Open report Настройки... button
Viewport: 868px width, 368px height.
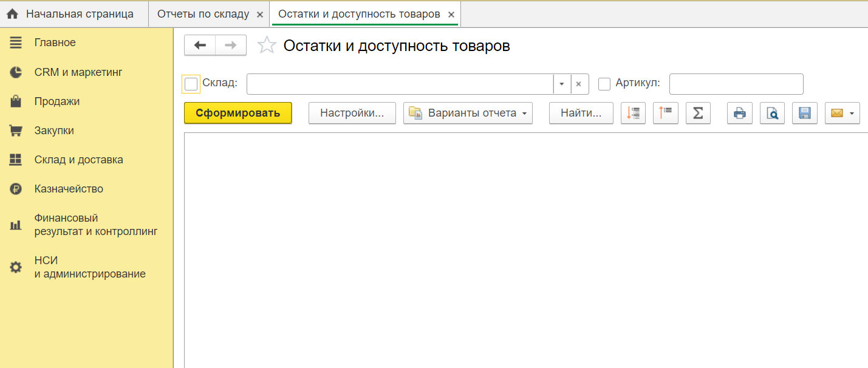pyautogui.click(x=352, y=113)
